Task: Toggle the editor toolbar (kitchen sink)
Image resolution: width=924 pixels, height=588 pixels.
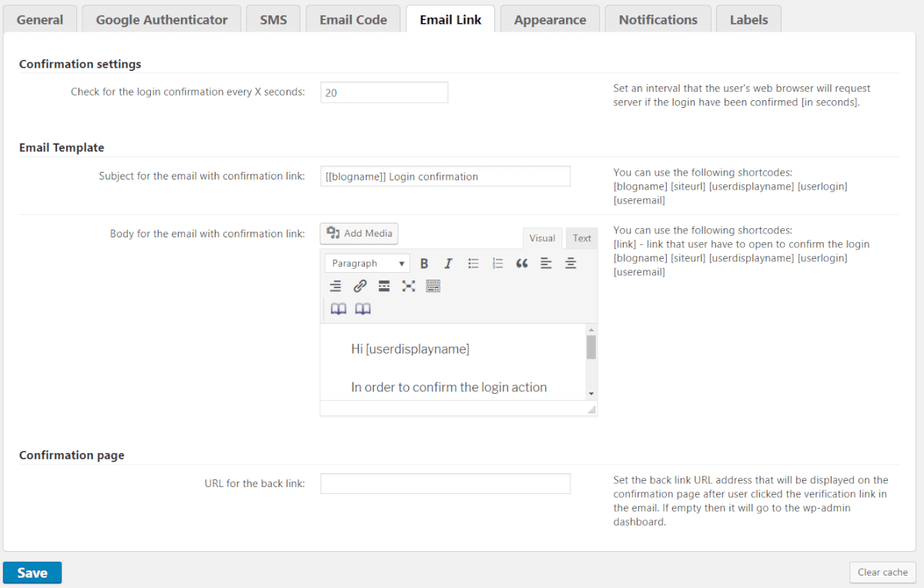Action: tap(433, 287)
